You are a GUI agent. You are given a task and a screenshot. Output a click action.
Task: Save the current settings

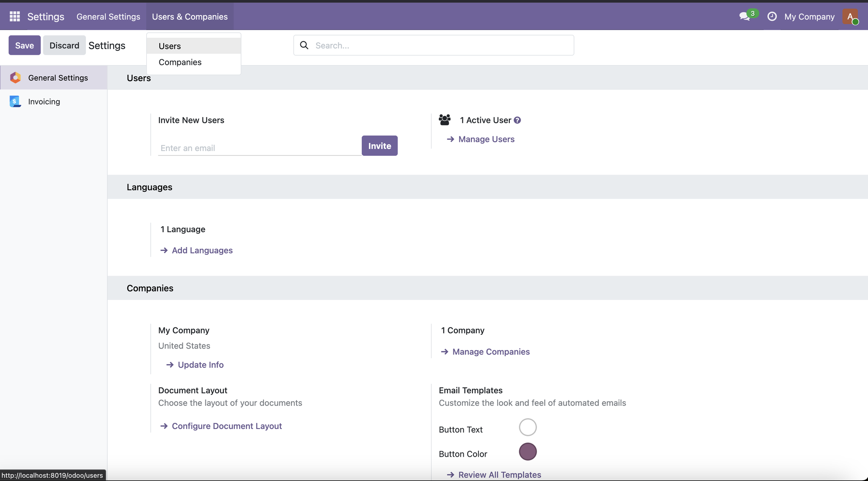pyautogui.click(x=24, y=45)
